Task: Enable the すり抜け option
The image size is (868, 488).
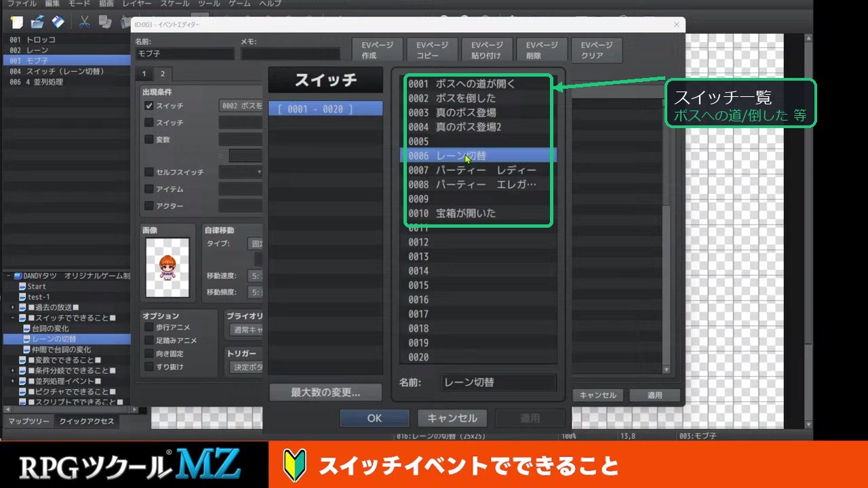Action: click(149, 367)
